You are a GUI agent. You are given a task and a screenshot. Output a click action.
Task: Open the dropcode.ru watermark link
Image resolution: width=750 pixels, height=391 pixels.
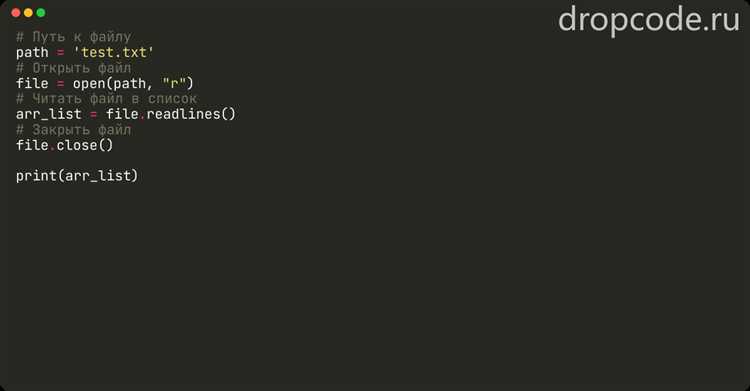649,21
